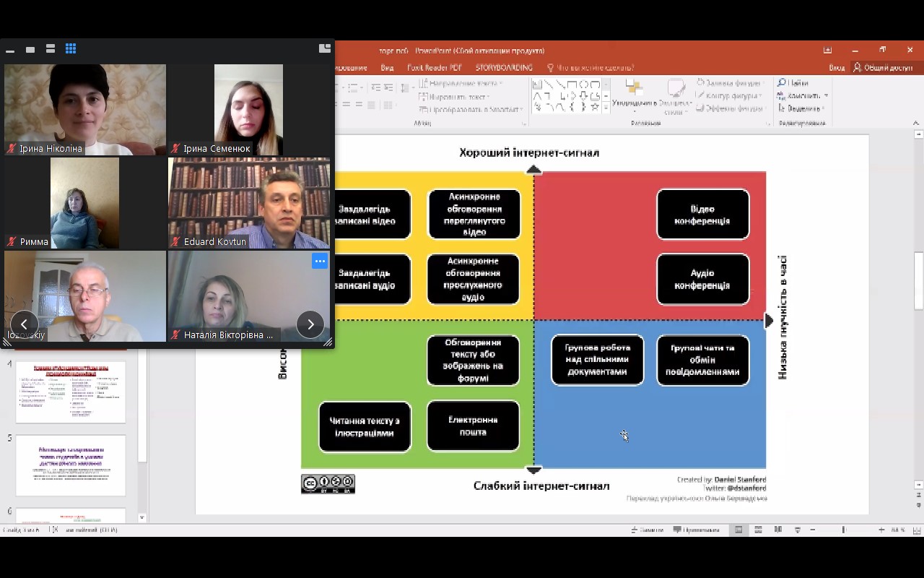This screenshot has height=578, width=924.
Task: Go to previous page of Zoom participants
Action: pos(25,324)
